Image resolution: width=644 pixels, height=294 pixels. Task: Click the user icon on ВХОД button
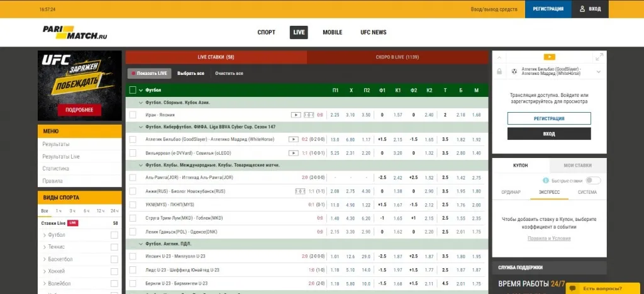[582, 9]
